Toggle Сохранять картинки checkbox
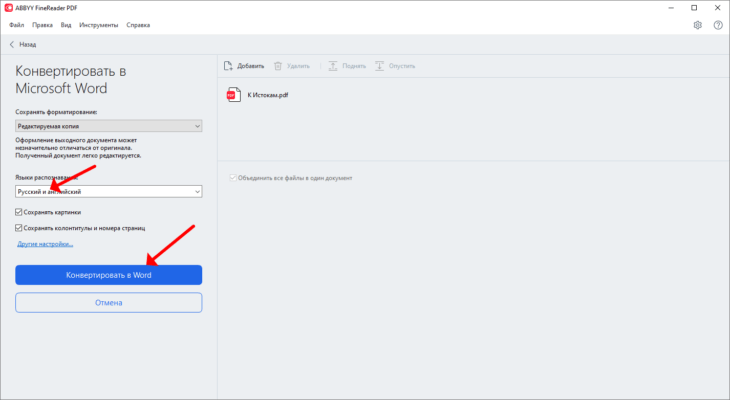Screen dimensions: 730x400 19,212
